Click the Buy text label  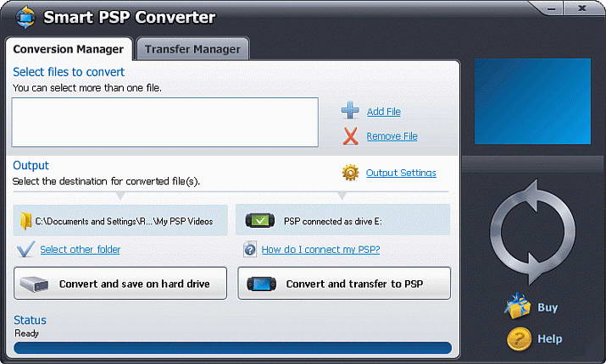[x=548, y=307]
